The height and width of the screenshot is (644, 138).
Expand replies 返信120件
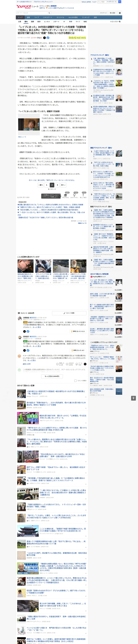[27, 364]
